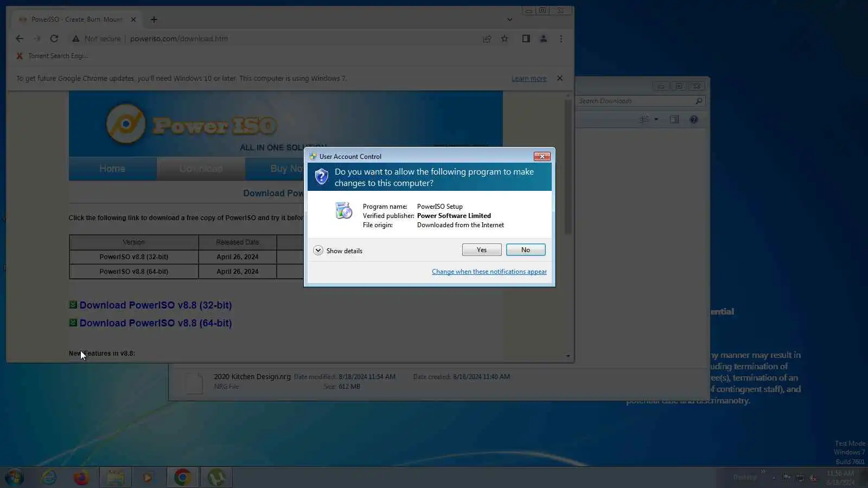Open the taskbar clock and date
This screenshot has width=868, height=488.
[840, 478]
